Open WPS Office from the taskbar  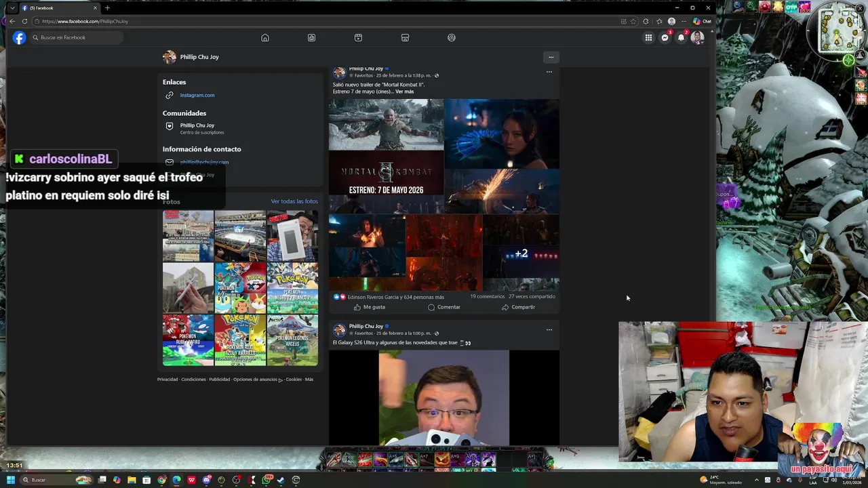191,480
